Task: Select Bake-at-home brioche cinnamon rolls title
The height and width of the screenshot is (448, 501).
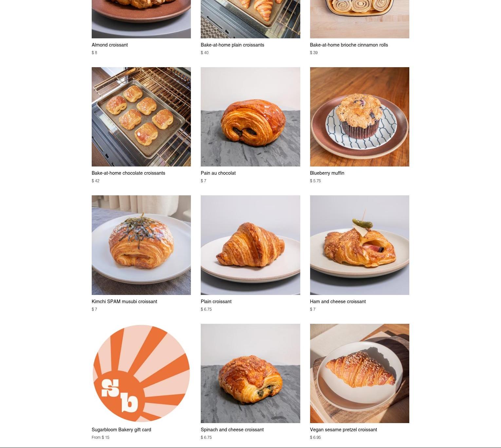Action: [x=349, y=45]
